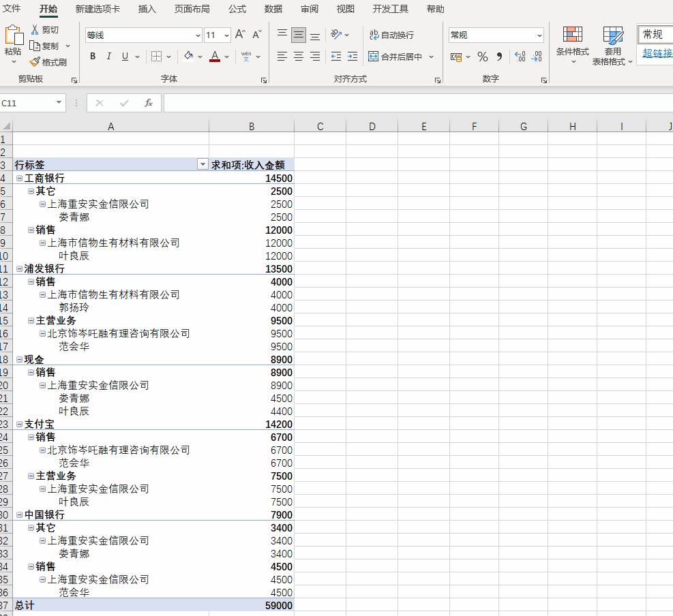
Task: Switch to the 插入 tab
Action: 147,9
